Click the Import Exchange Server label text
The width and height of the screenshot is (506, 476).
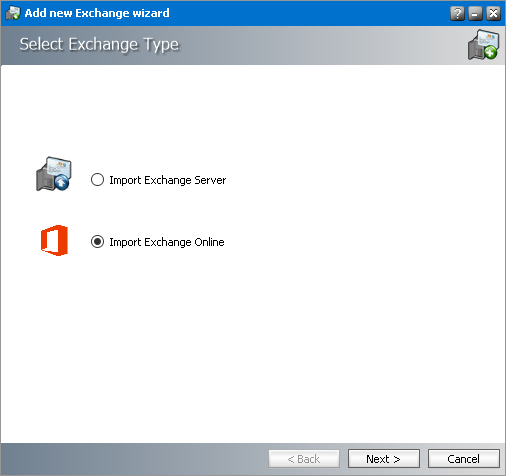pyautogui.click(x=168, y=180)
